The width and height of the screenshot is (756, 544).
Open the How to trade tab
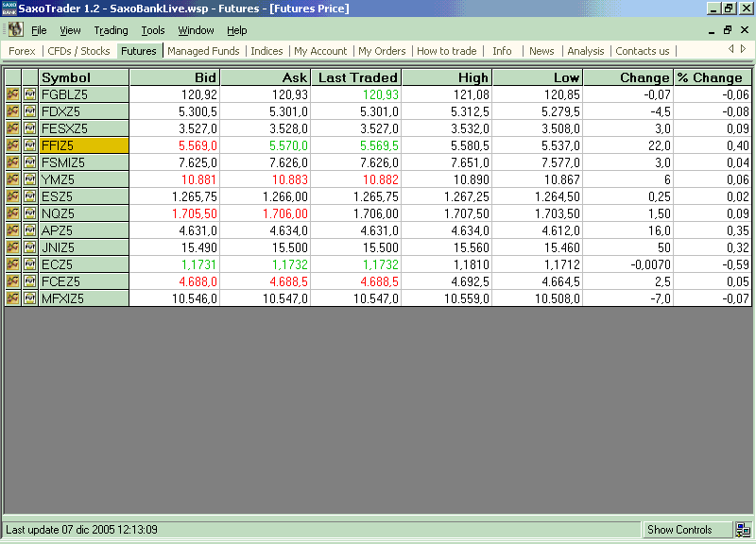(446, 51)
